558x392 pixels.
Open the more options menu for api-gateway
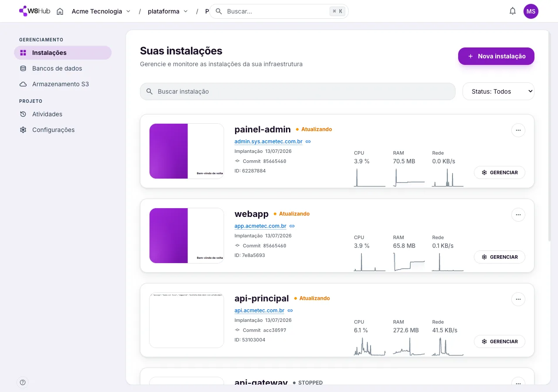518,382
